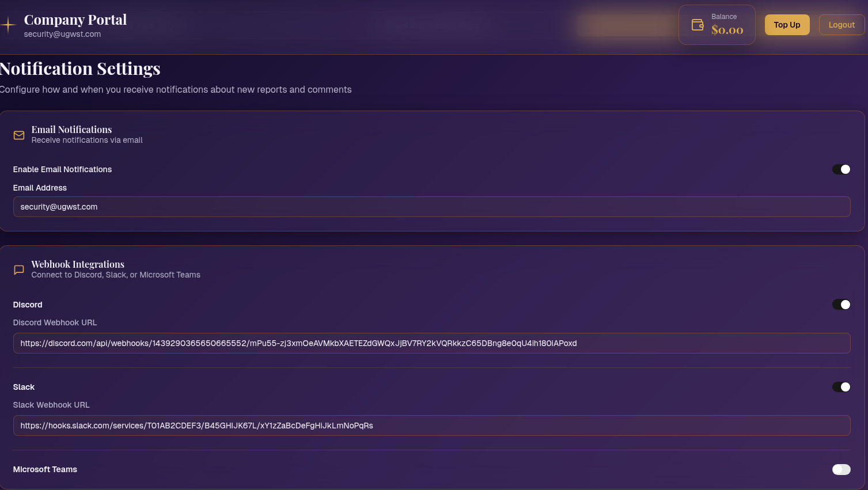The image size is (868, 490).
Task: Log out using the Logout button
Action: (841, 25)
